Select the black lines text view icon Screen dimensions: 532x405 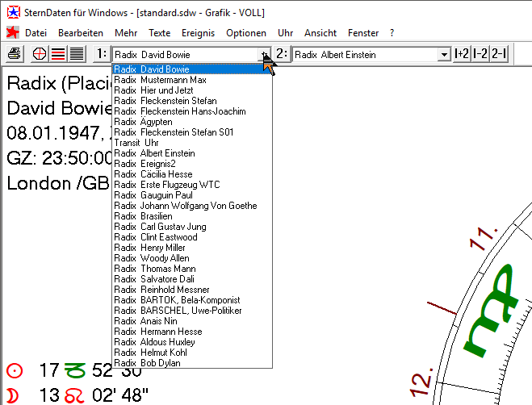[77, 53]
